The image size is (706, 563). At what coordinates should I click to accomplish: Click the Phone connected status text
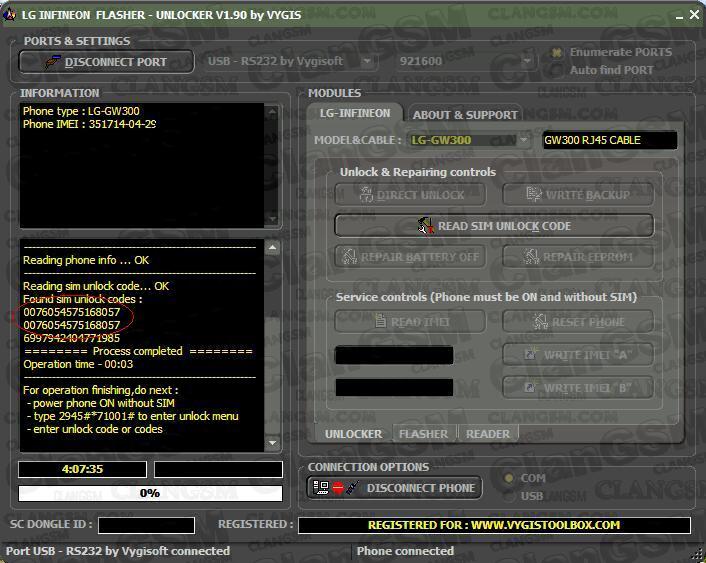(405, 551)
